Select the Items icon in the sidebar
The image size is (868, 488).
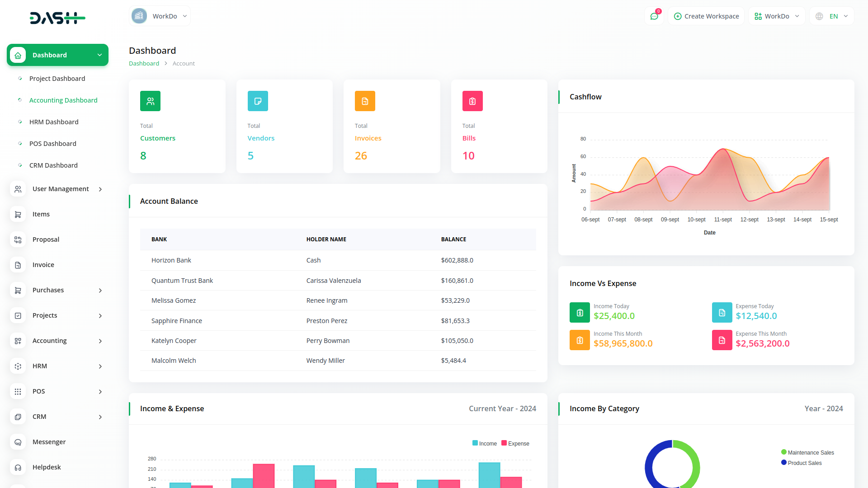(18, 214)
